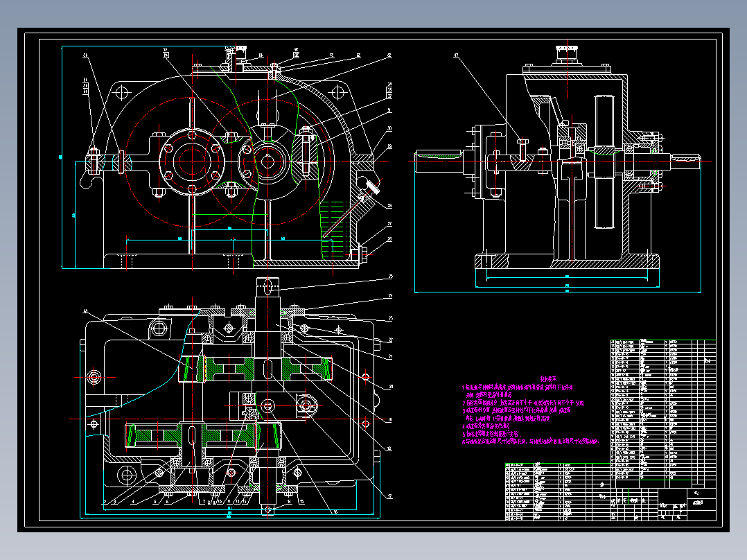Click the breather cap atop the side view
This screenshot has width=747, height=560.
[566, 54]
